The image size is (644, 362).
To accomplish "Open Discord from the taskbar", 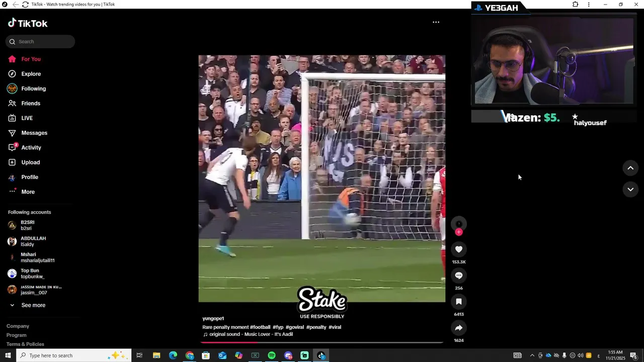I will (288, 355).
